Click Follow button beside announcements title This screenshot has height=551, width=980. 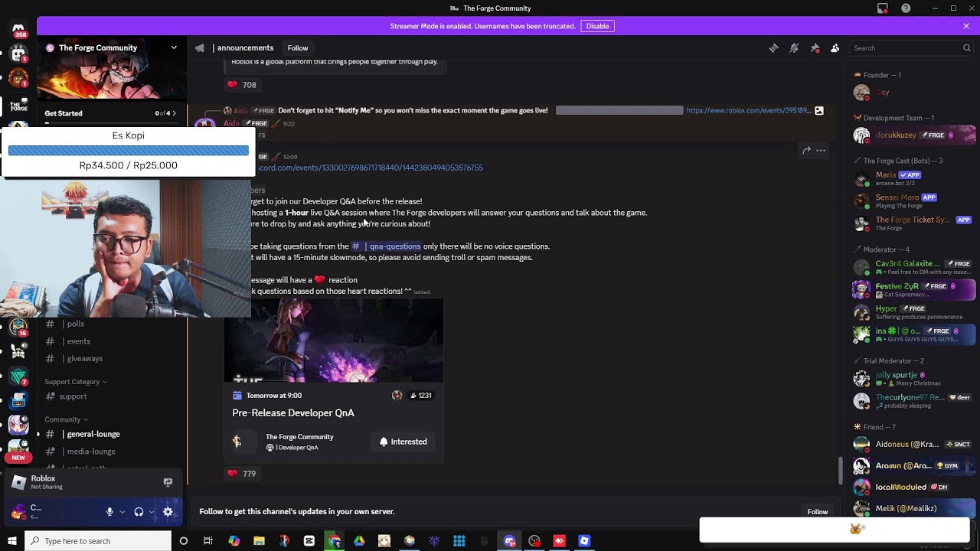298,48
